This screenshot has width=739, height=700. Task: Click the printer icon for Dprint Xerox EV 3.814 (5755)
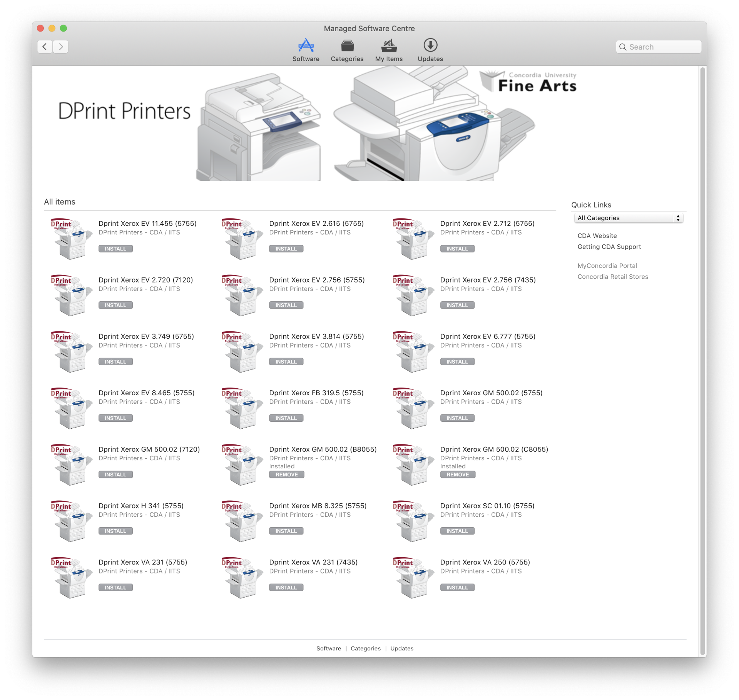pyautogui.click(x=242, y=352)
